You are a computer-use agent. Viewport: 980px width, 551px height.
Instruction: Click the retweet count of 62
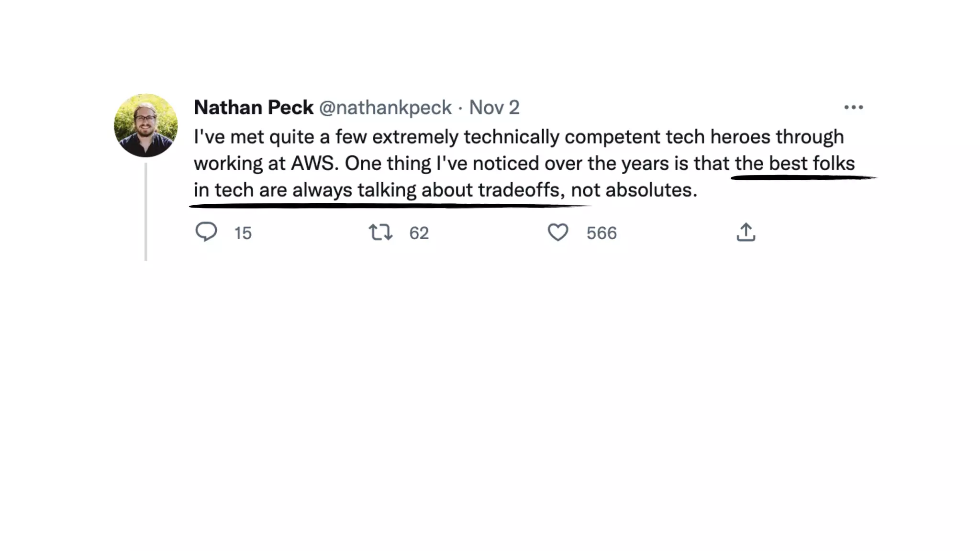point(419,233)
